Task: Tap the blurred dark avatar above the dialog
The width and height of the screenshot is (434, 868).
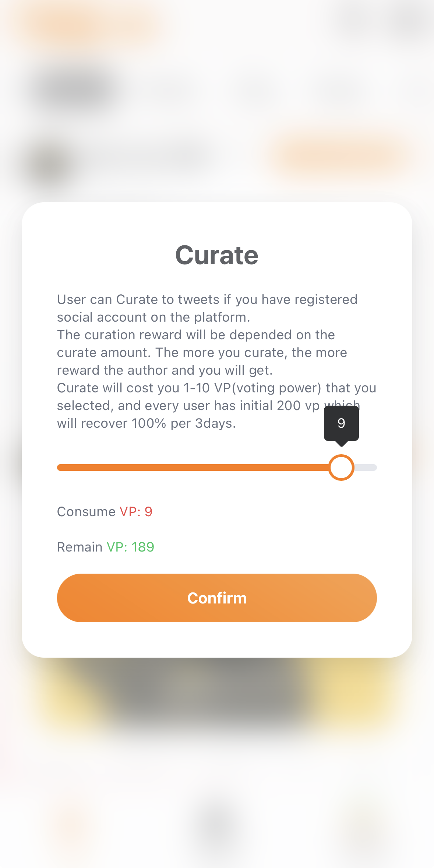Action: pos(48,164)
